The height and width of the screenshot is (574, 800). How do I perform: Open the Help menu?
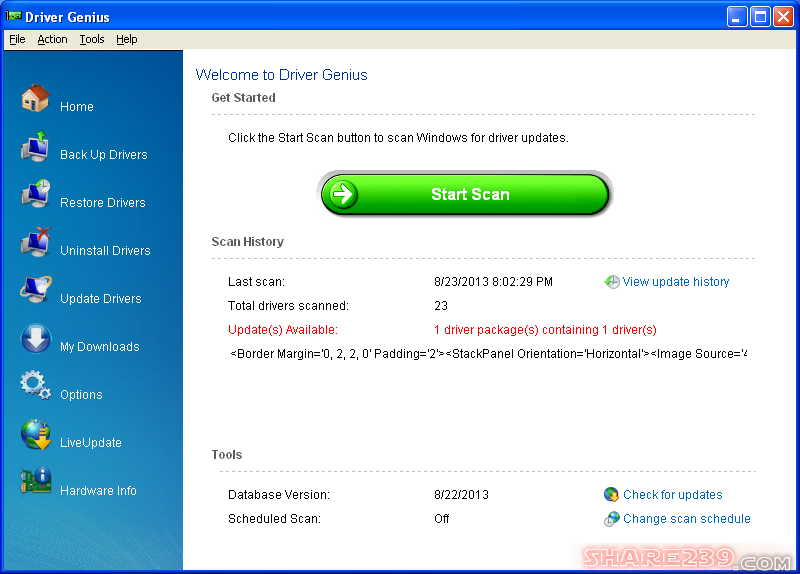pyautogui.click(x=127, y=39)
